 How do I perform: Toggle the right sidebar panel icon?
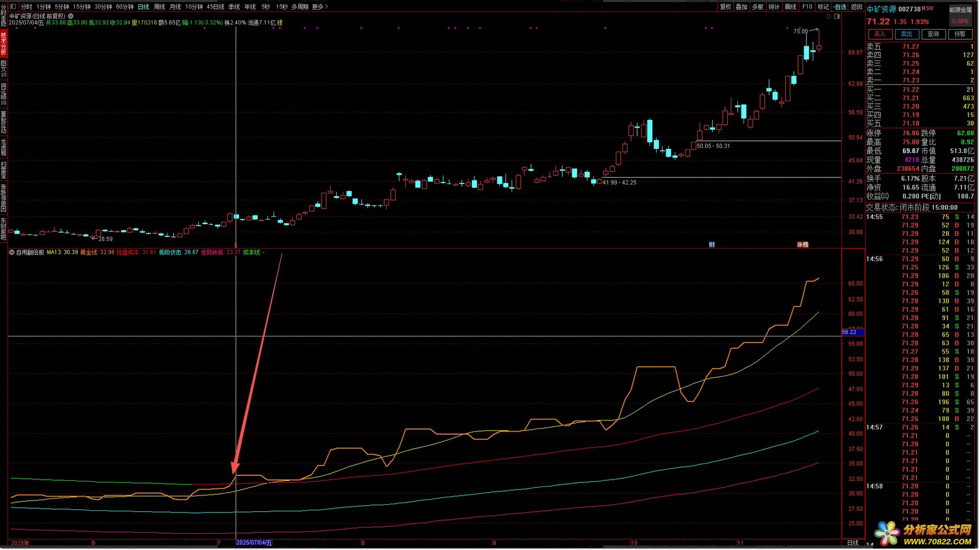838,16
